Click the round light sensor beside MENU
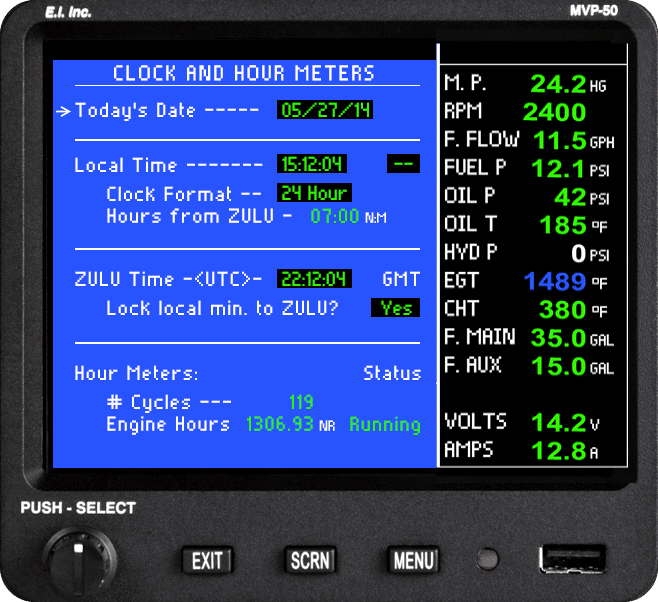Image resolution: width=658 pixels, height=602 pixels. coord(487,559)
